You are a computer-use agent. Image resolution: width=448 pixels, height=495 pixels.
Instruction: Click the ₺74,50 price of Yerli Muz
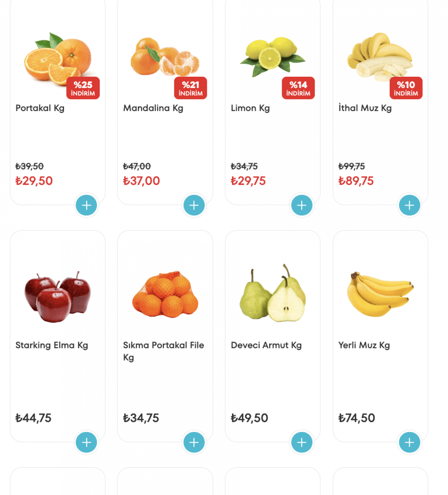[356, 418]
